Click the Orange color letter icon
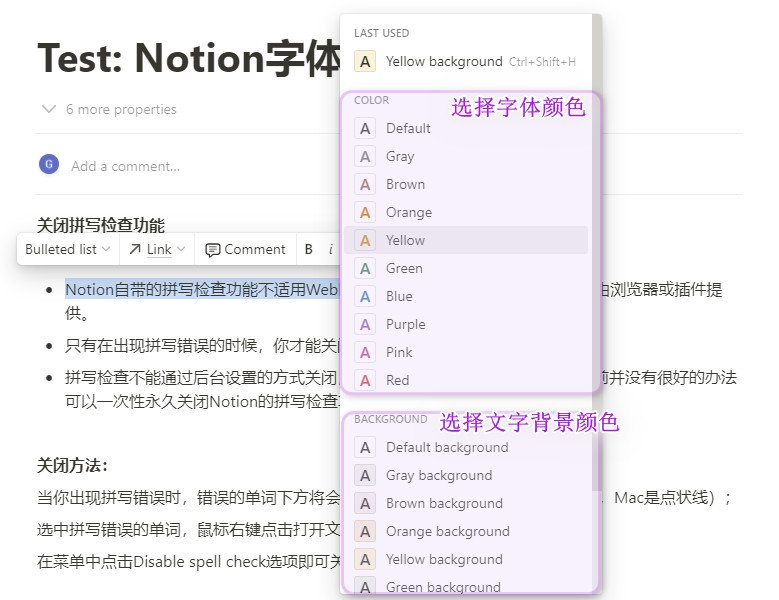The height and width of the screenshot is (600, 779). pyautogui.click(x=365, y=213)
